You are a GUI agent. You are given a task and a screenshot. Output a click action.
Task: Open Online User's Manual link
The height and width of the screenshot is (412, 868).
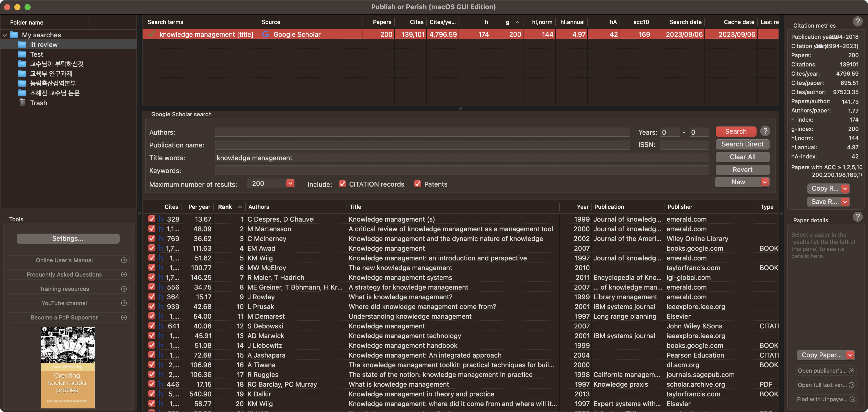tap(68, 260)
